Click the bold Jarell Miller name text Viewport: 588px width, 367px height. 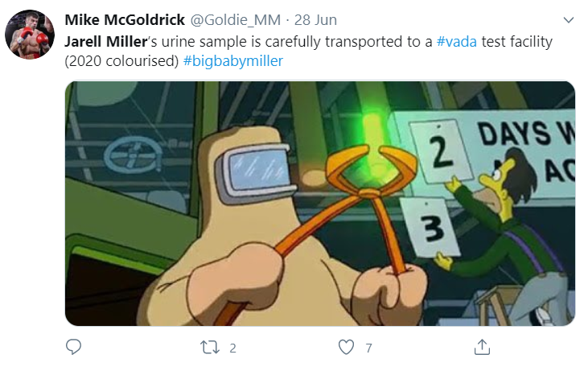pos(105,41)
